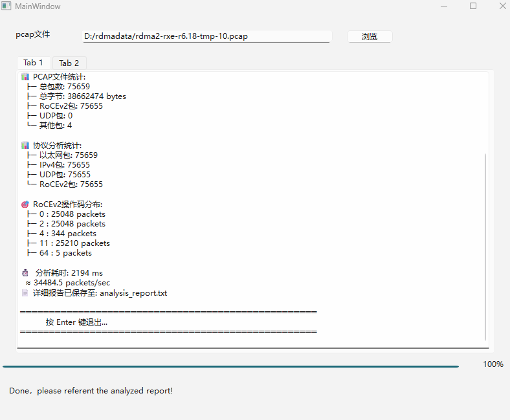
Task: Click the pcap file path input field
Action: pyautogui.click(x=206, y=36)
